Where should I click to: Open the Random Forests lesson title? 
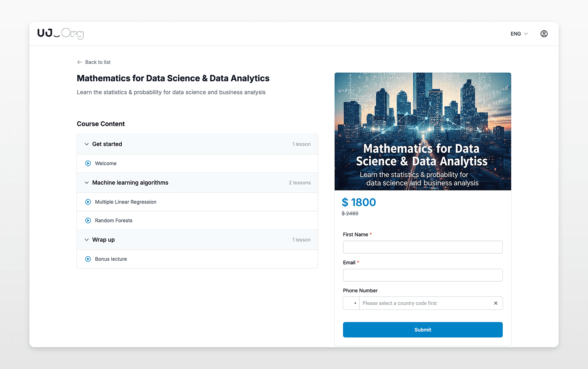point(113,220)
